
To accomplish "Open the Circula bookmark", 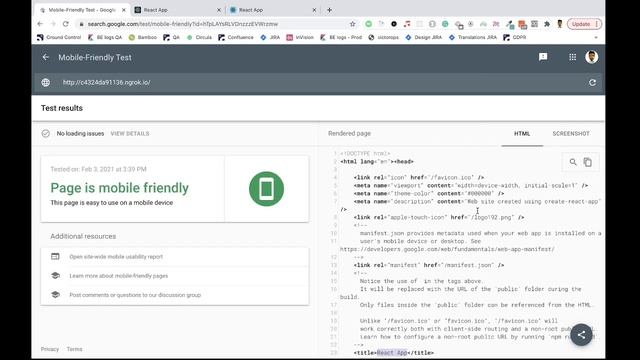I will click(x=199, y=37).
